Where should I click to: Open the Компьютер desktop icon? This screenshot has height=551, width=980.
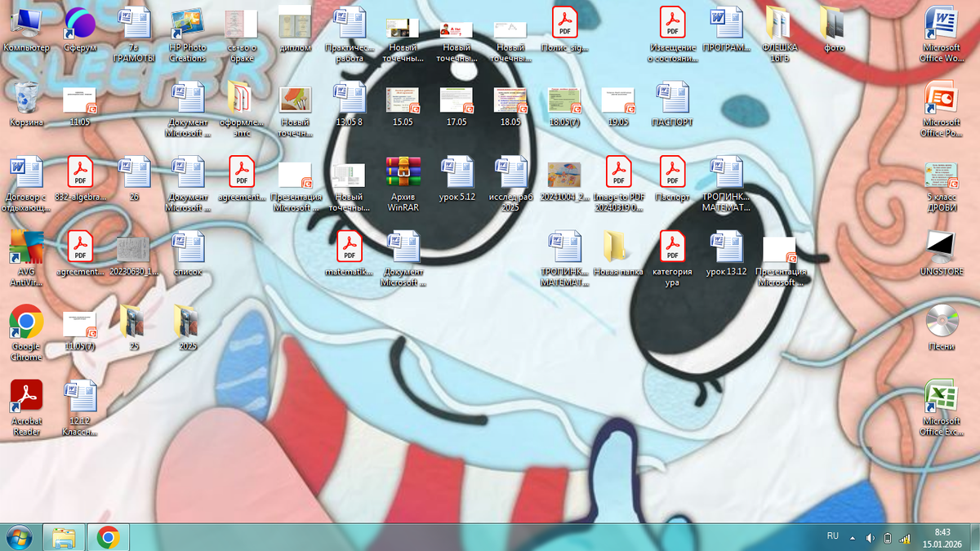[x=26, y=29]
